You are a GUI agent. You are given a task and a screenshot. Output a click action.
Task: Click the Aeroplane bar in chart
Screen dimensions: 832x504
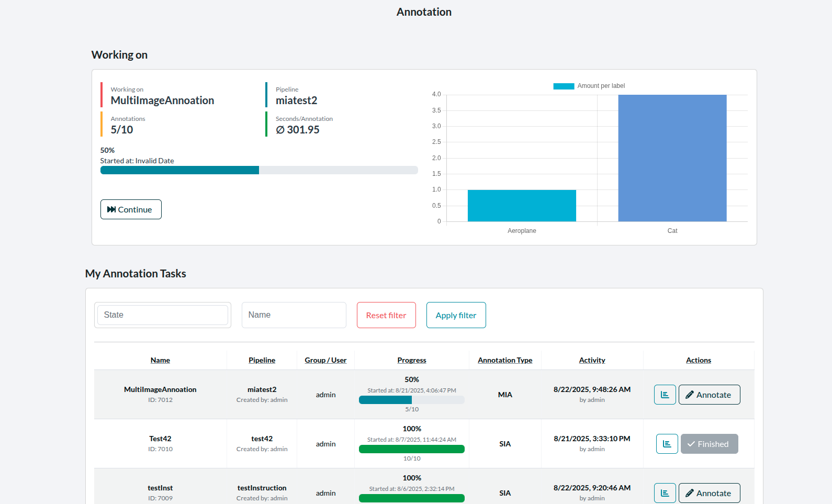point(522,206)
